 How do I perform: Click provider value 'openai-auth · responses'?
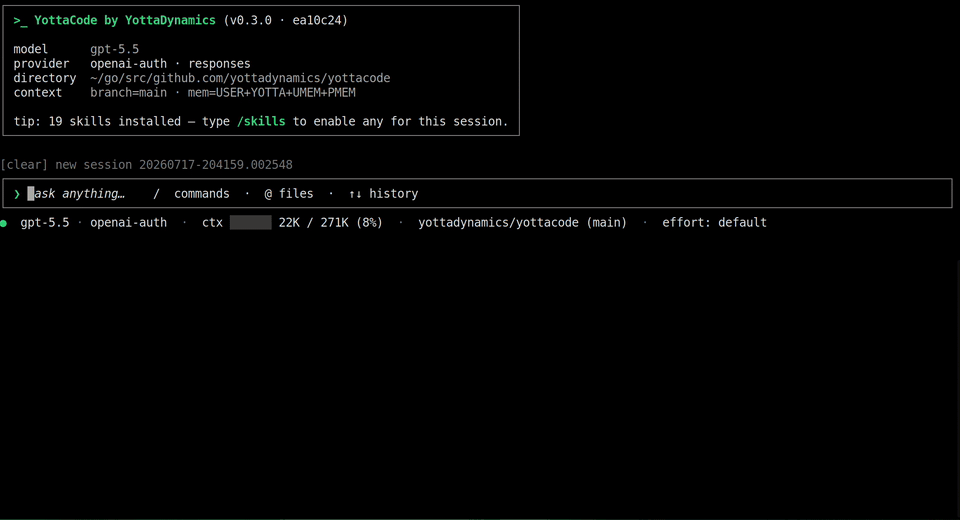click(x=170, y=64)
